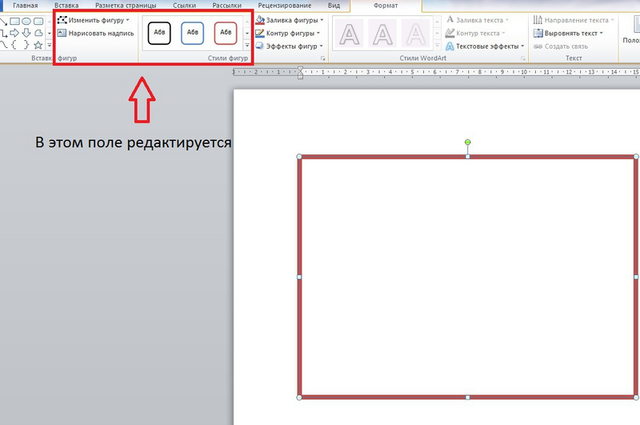Screen dimensions: 640x425
Task: Open the Заливка фигуры dropdown arrow
Action: click(x=322, y=20)
